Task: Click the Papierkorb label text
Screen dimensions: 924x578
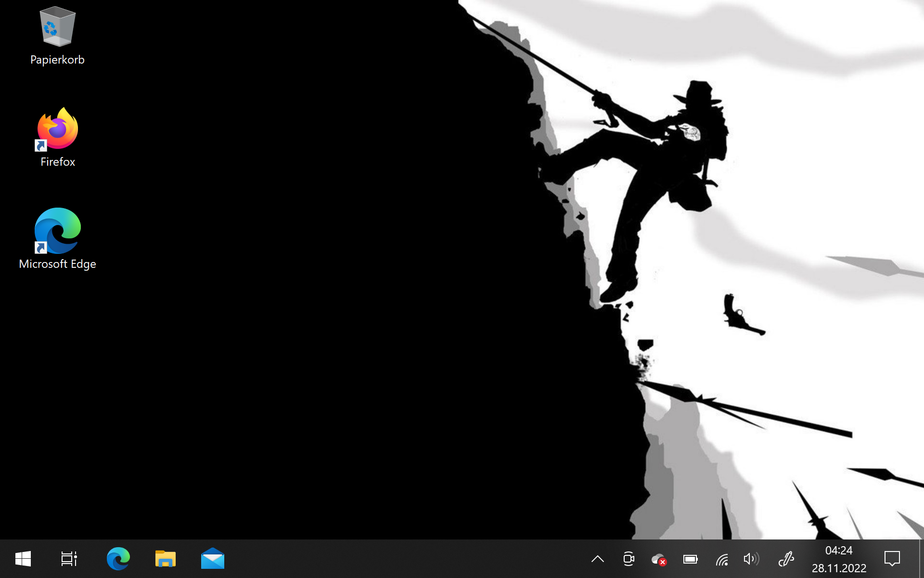Action: point(57,60)
